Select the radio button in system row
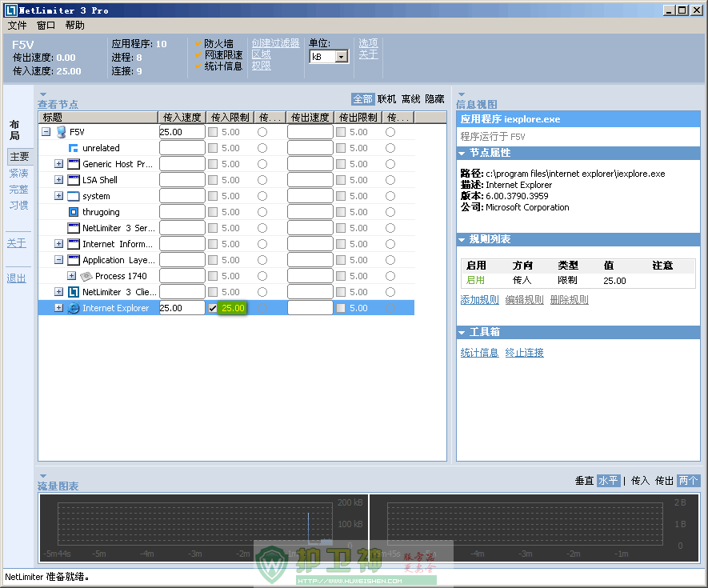The width and height of the screenshot is (708, 588). [x=262, y=196]
